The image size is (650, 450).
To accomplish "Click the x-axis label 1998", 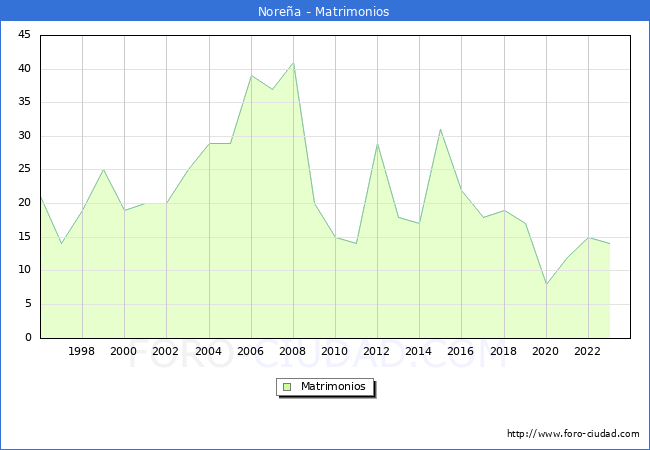I will pyautogui.click(x=81, y=351).
